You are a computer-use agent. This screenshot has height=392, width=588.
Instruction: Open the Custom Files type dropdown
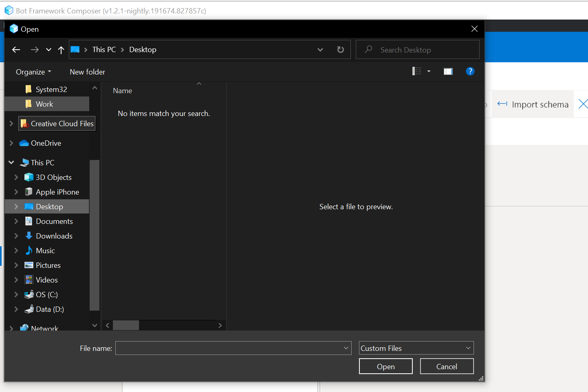click(416, 348)
